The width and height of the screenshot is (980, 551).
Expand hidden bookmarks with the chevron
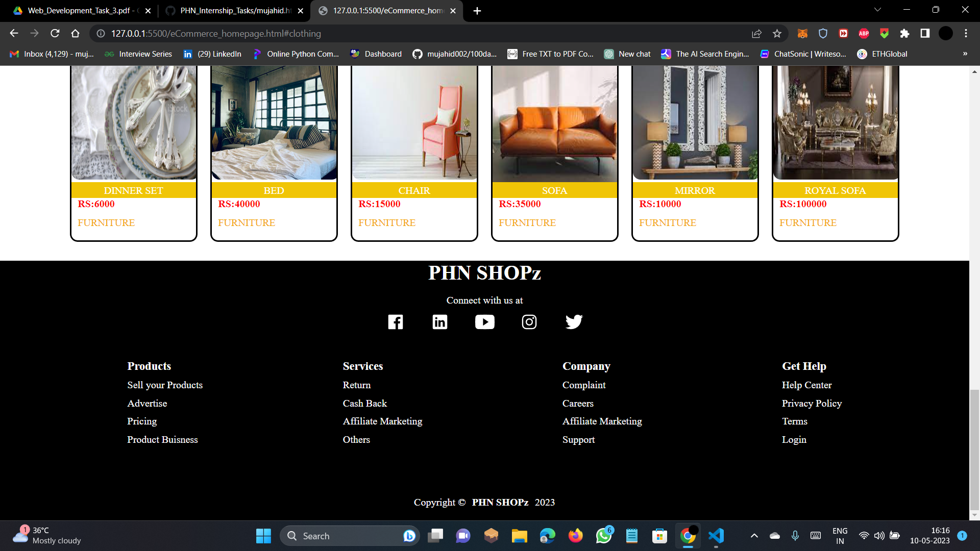(x=964, y=54)
